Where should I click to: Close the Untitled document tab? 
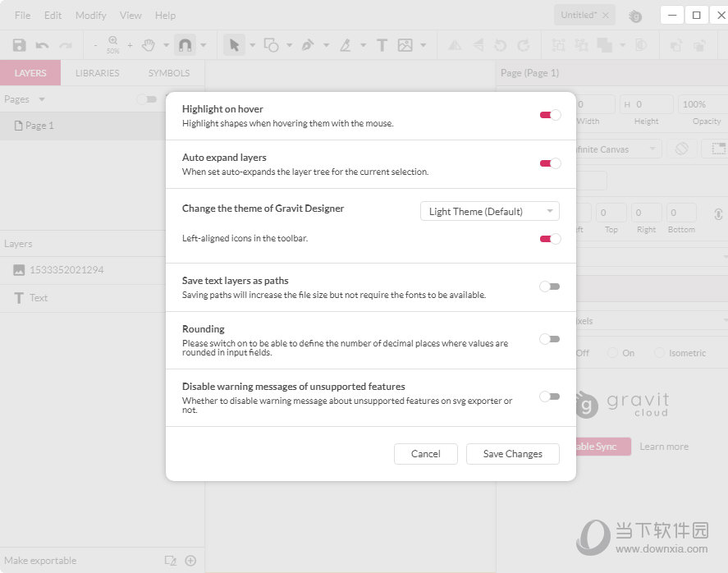pyautogui.click(x=606, y=16)
